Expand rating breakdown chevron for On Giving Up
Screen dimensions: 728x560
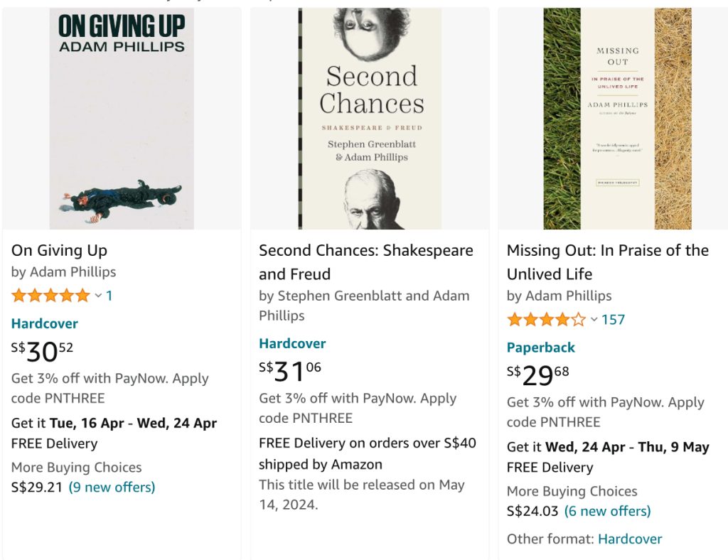(x=98, y=296)
